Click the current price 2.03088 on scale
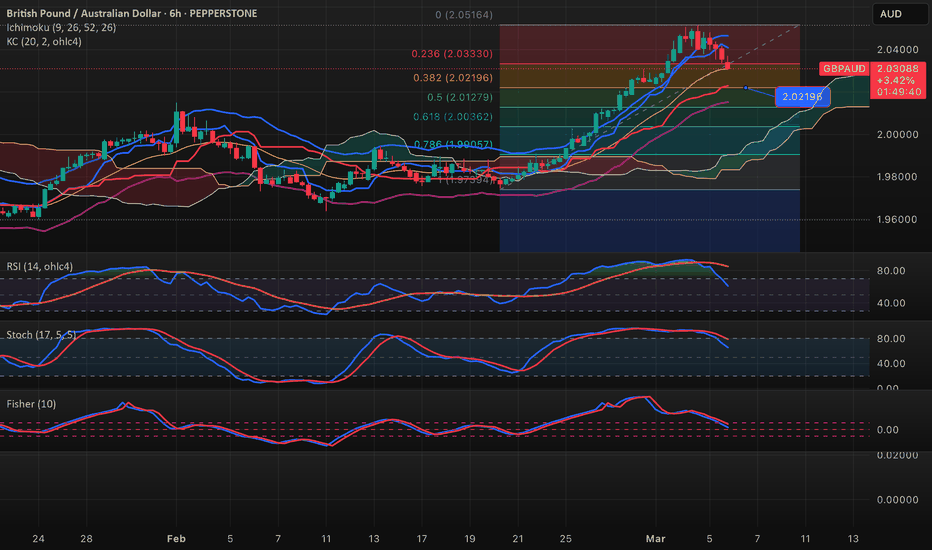The height and width of the screenshot is (550, 932). point(898,69)
